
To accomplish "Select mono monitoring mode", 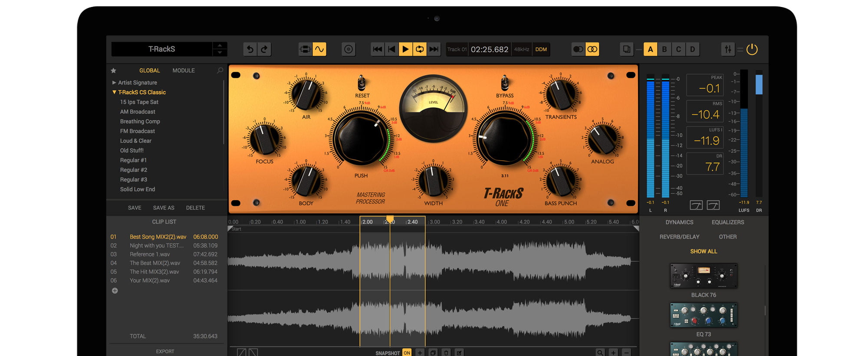I will pyautogui.click(x=578, y=49).
